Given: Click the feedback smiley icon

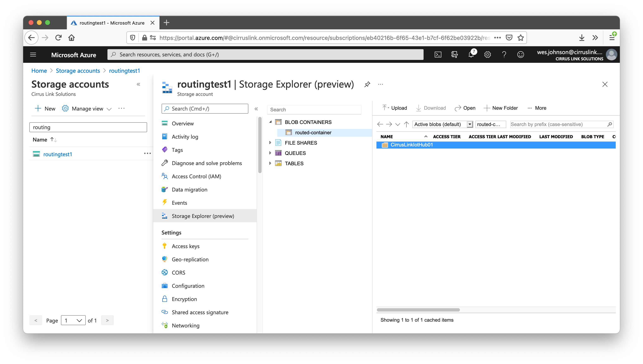Looking at the screenshot, I should [520, 55].
